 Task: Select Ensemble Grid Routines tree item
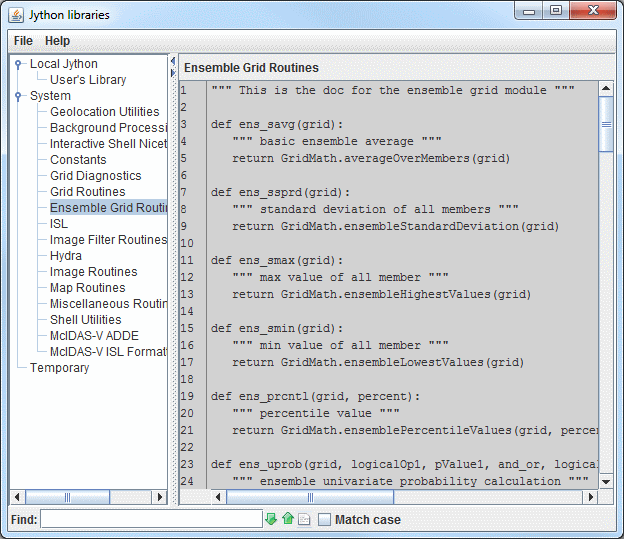[x=108, y=207]
